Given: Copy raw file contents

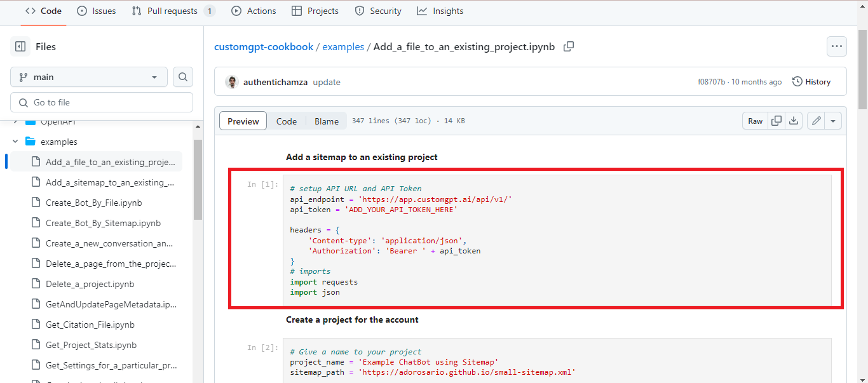Looking at the screenshot, I should [x=776, y=120].
